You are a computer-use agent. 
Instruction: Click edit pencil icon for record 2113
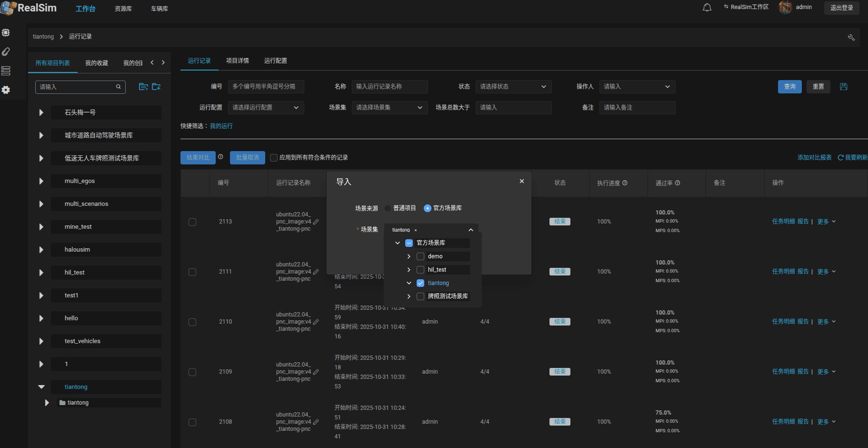(316, 222)
